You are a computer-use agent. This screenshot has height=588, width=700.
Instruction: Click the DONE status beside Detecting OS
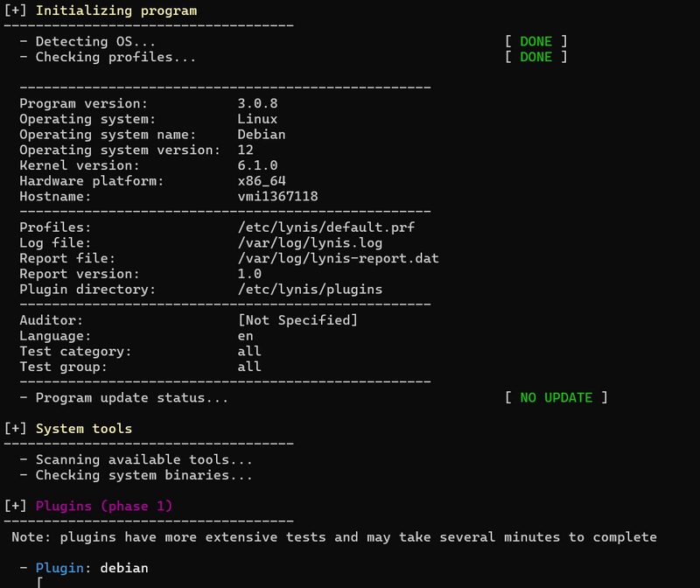[535, 41]
